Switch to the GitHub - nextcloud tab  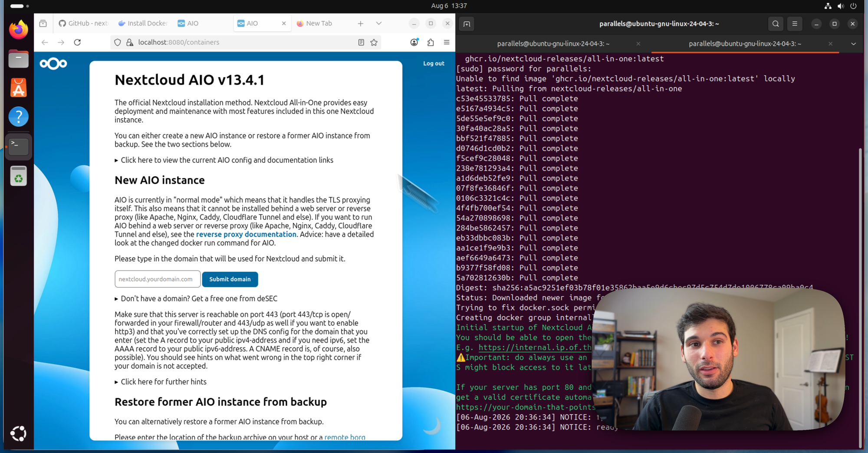pyautogui.click(x=84, y=23)
